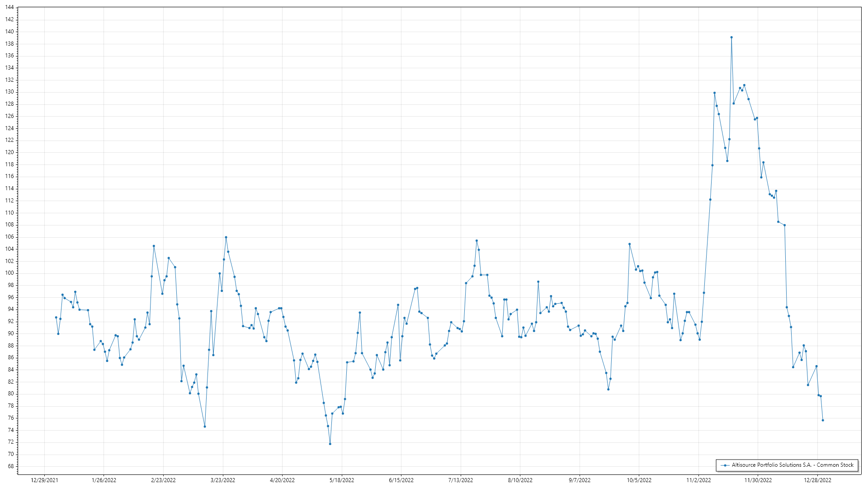Click the 144 y-axis value label
The image size is (868, 488).
pyautogui.click(x=9, y=8)
